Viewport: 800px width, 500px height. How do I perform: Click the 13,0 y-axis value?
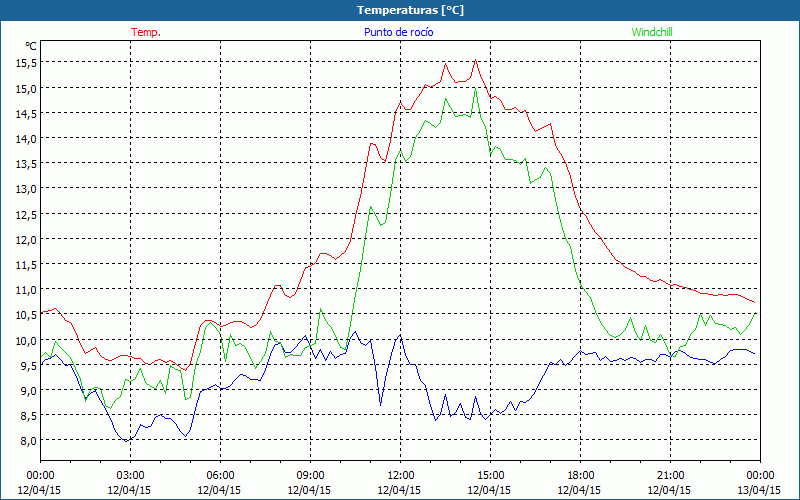[x=27, y=189]
